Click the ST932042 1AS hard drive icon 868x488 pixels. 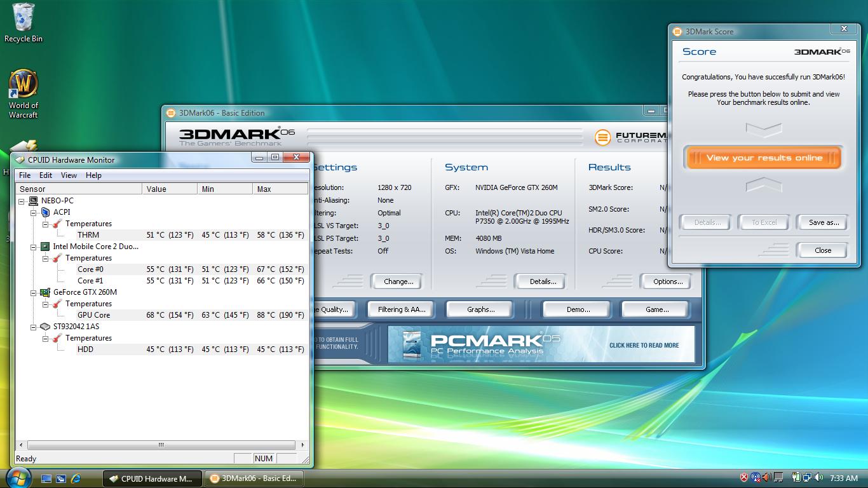point(45,327)
